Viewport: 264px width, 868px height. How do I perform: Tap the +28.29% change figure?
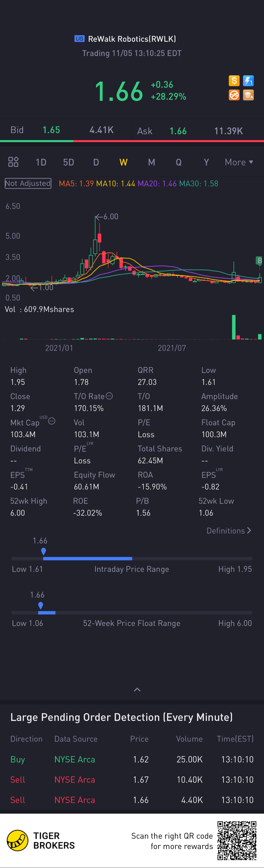point(168,97)
